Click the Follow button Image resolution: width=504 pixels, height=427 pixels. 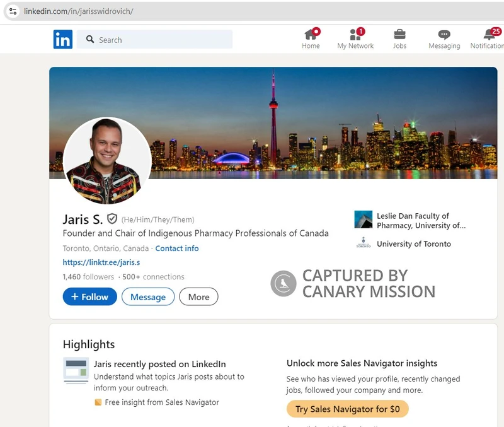[89, 296]
